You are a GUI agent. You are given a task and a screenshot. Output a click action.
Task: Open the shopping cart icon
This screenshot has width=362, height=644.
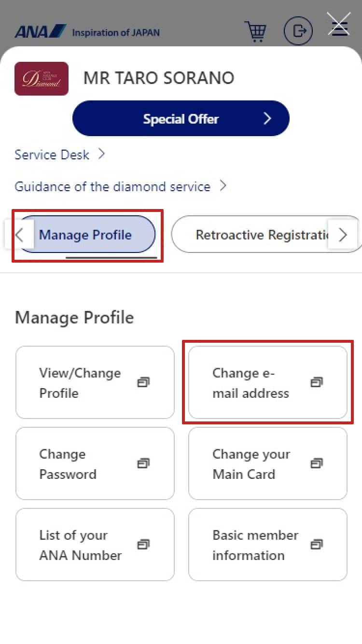tap(255, 31)
